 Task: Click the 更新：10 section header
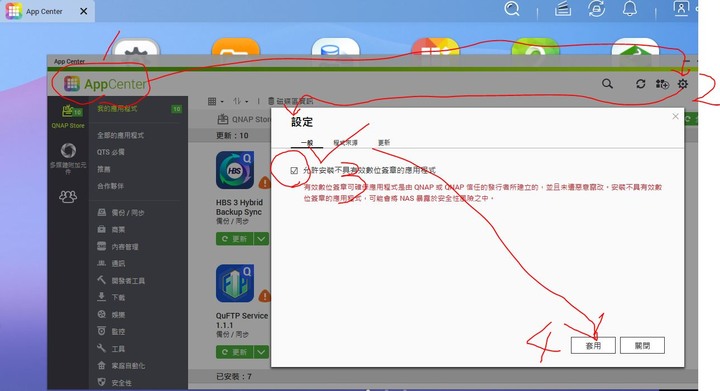point(232,136)
